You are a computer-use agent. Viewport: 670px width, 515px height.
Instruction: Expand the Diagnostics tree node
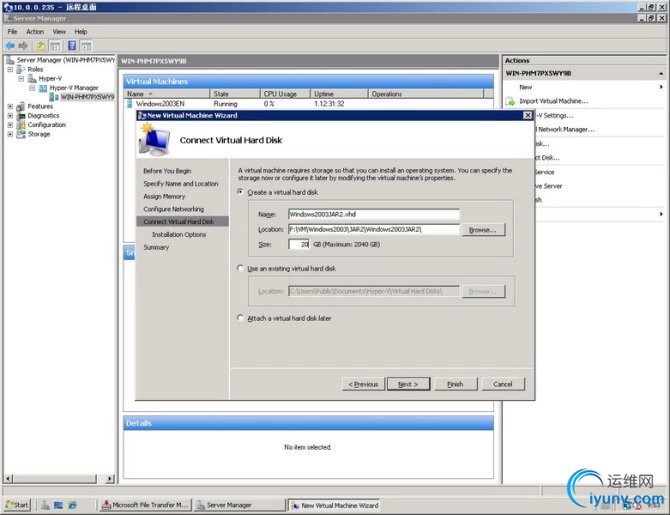tap(10, 116)
